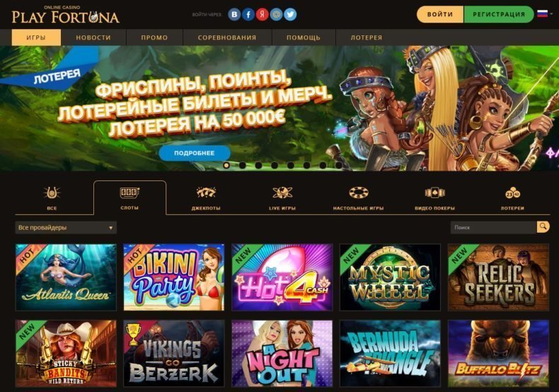Show the Лотереи games category
Screen dimensions: 559x392
[512, 199]
